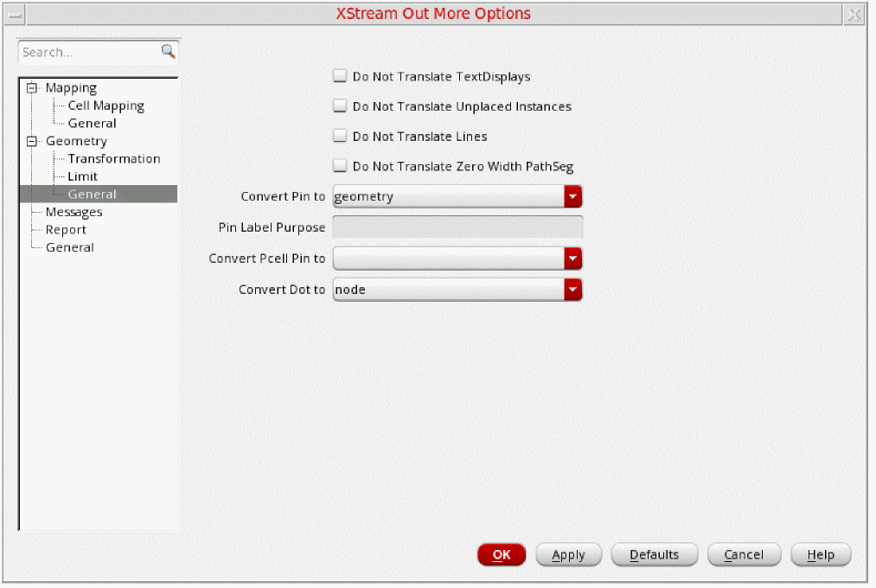Enable Do Not Translate Zero Width PathSeg

(340, 166)
